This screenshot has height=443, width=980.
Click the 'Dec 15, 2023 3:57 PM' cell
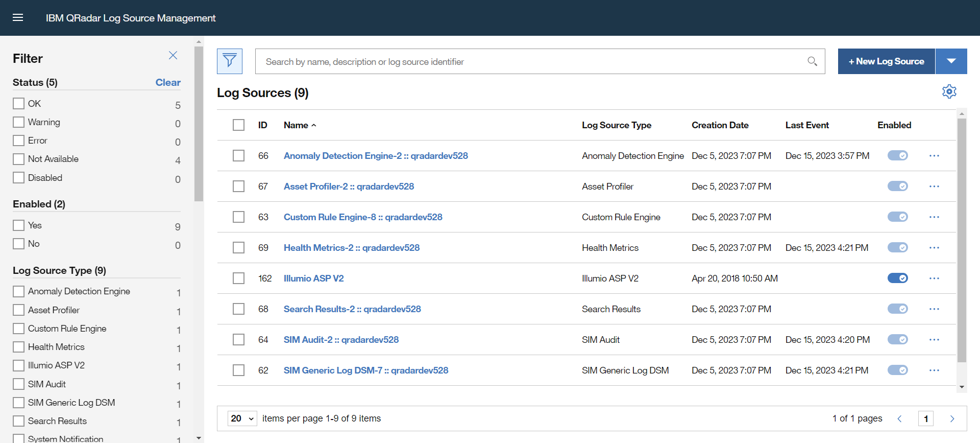tap(827, 156)
